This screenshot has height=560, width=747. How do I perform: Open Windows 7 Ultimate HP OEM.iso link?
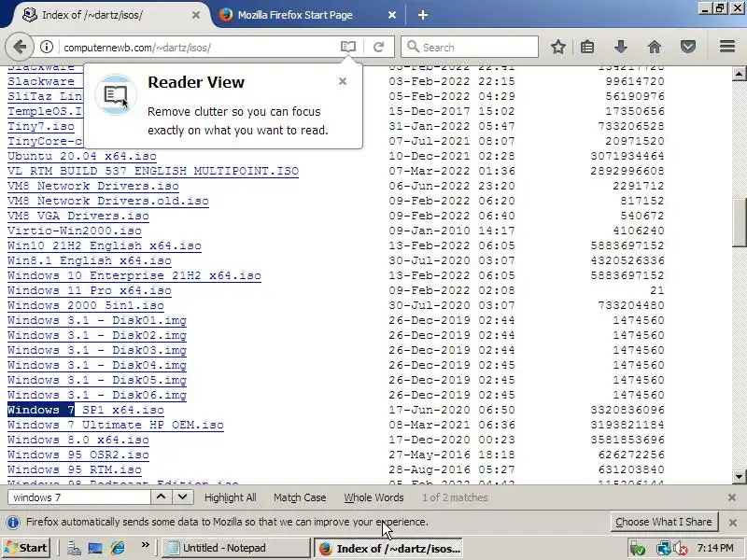tap(116, 425)
